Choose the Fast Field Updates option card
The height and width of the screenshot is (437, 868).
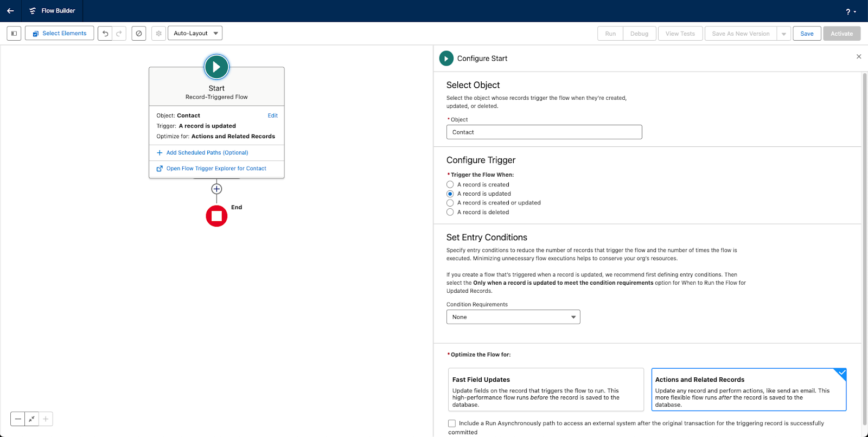click(546, 390)
